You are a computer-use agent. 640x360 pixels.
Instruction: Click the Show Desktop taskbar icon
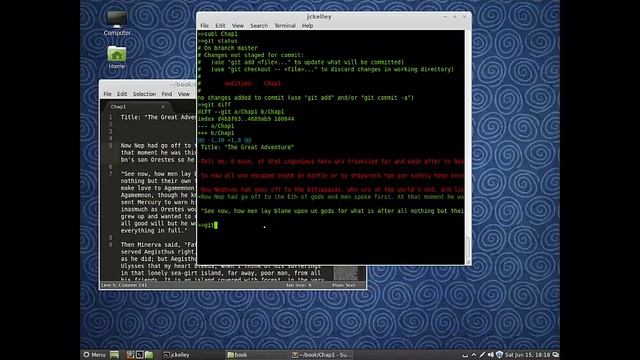pyautogui.click(x=114, y=355)
